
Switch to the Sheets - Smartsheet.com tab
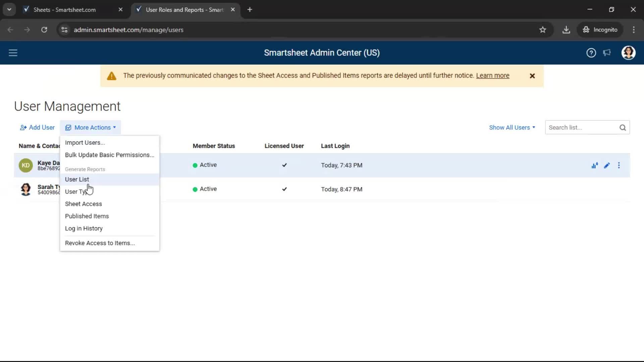64,10
